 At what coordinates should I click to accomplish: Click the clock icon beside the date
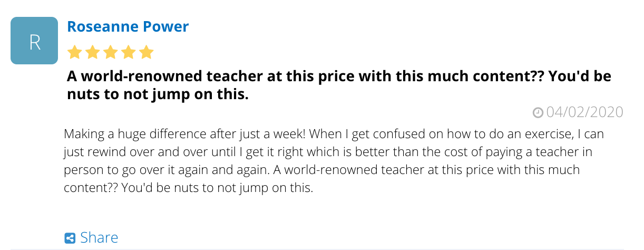click(x=538, y=112)
